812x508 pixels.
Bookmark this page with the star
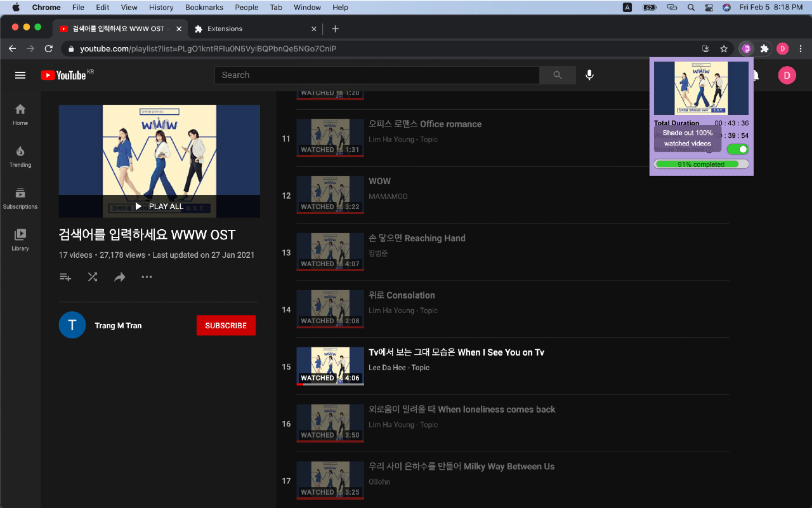(x=724, y=48)
